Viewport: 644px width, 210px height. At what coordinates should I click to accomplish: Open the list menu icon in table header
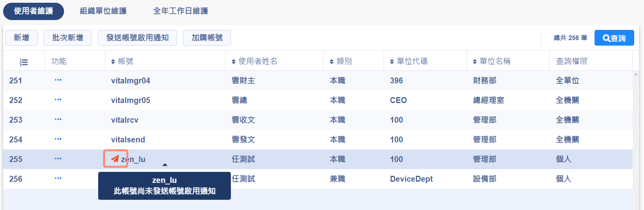(x=24, y=62)
